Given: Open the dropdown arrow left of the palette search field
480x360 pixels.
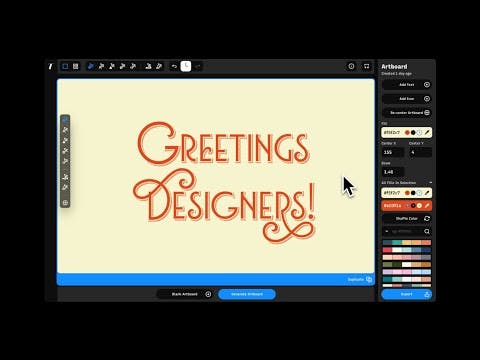Looking at the screenshot, I should pos(387,231).
